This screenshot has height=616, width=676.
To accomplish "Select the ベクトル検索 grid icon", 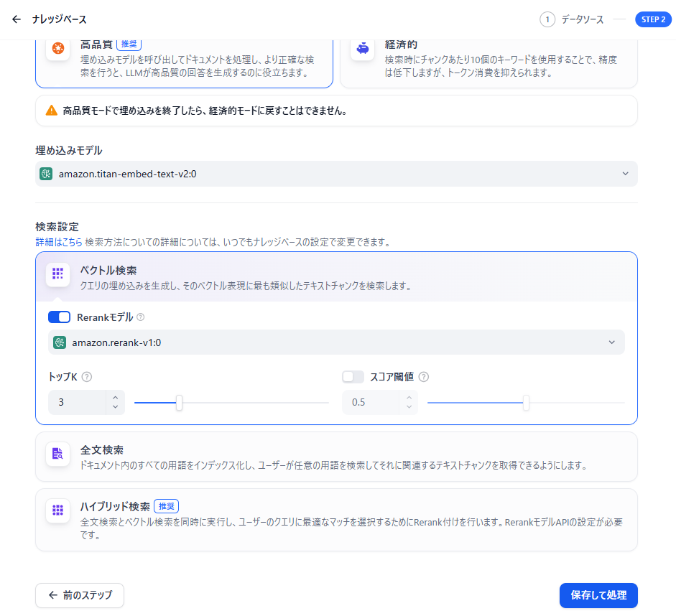I will click(57, 274).
